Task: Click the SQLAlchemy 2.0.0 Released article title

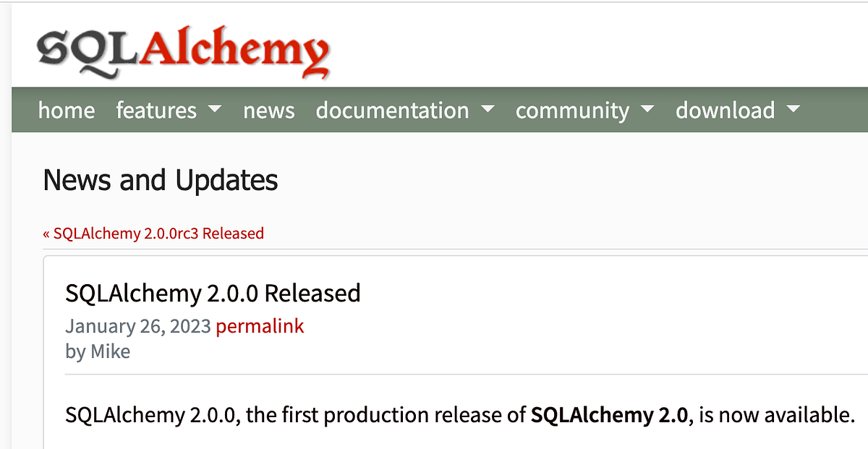Action: [213, 294]
